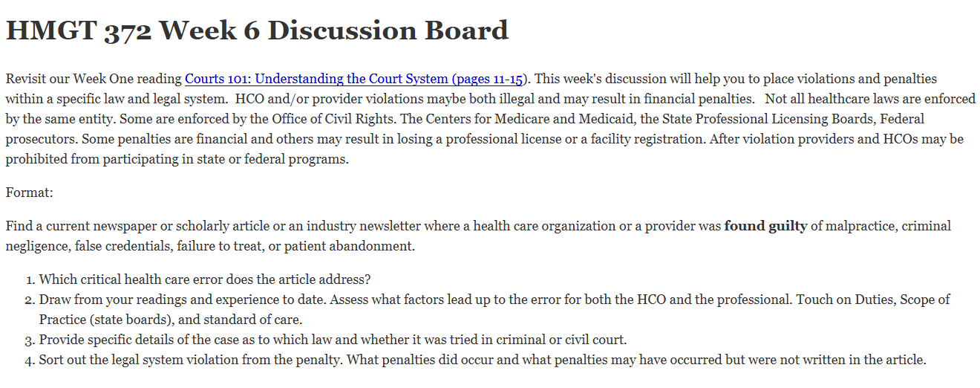
Task: Select list item about critical health care error
Action: [x=205, y=280]
